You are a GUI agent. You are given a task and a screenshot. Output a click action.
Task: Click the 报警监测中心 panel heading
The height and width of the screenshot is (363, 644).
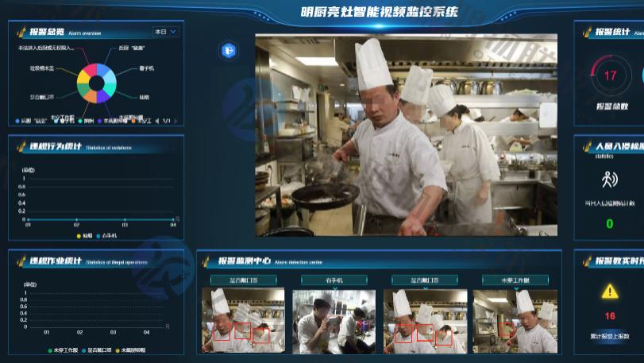(244, 261)
